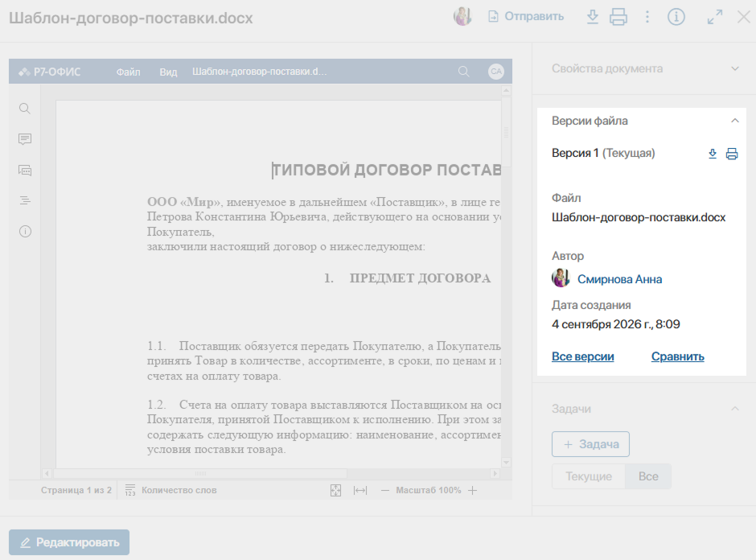Click the fit to page icon
Viewport: 756px width, 560px height.
coord(335,491)
